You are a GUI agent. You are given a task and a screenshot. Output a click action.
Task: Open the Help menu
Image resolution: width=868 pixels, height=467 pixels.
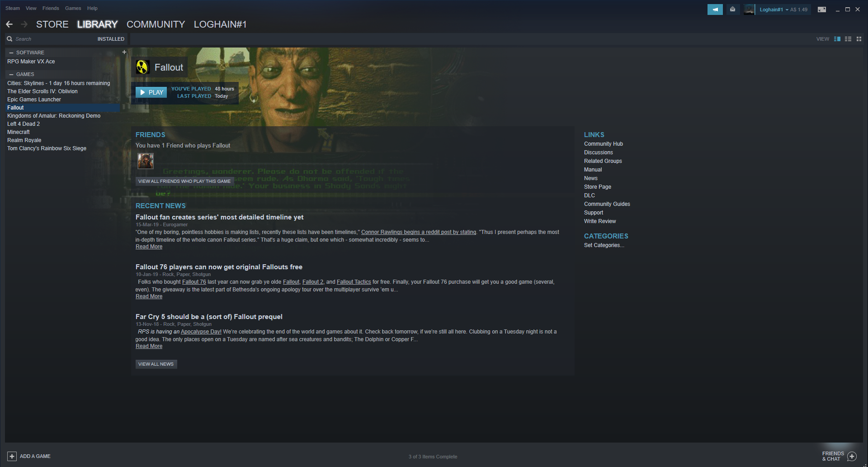coord(92,8)
